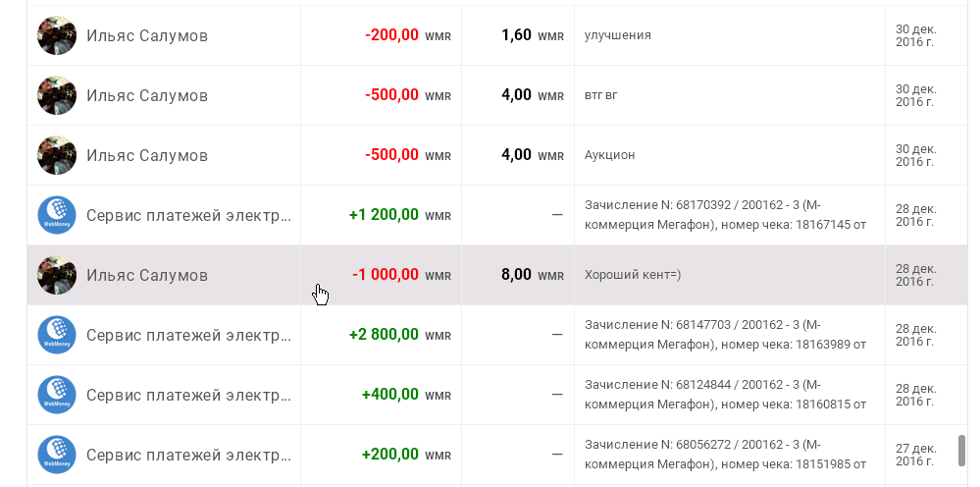This screenshot has width=980, height=487.
Task: Select Ильяс Салумов avatar in the Аукцион row
Action: 57,155
